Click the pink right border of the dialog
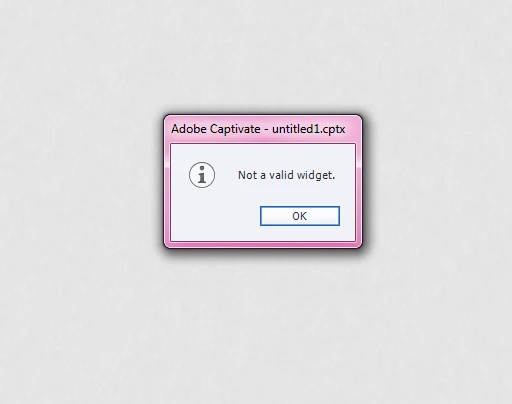Image resolution: width=512 pixels, height=404 pixels. pos(359,193)
